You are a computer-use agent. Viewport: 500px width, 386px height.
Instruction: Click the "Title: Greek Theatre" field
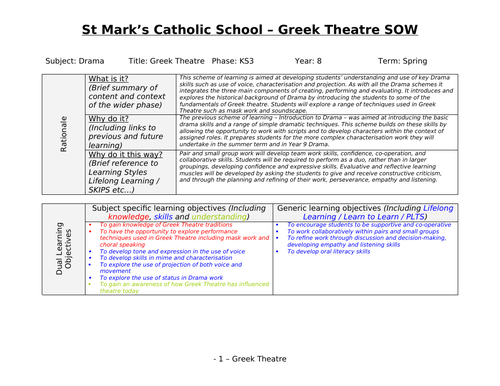166,61
